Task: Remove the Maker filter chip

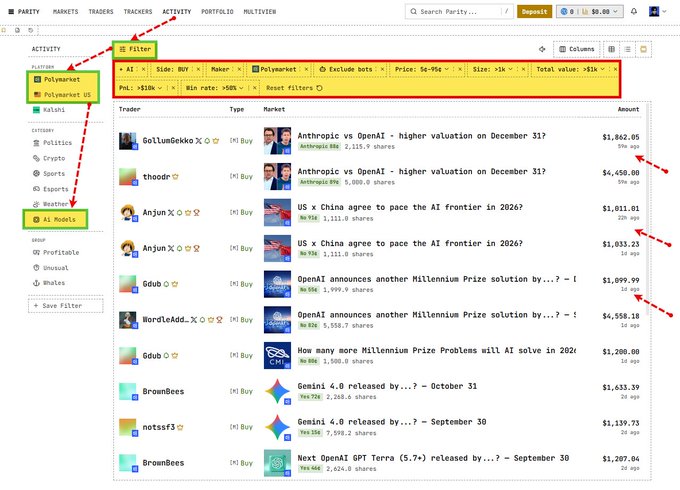Action: tap(239, 69)
